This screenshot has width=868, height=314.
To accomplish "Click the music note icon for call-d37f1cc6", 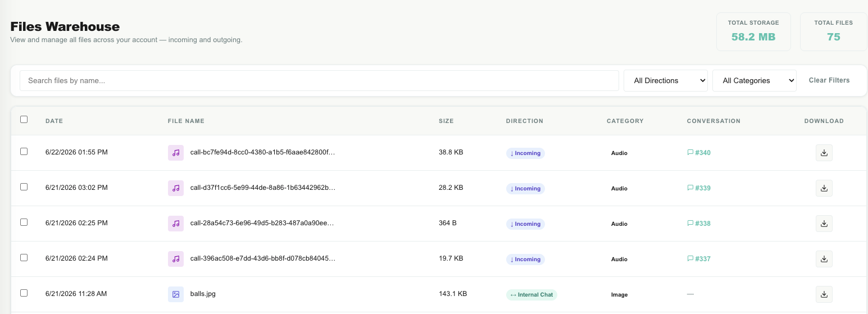I will coord(176,188).
